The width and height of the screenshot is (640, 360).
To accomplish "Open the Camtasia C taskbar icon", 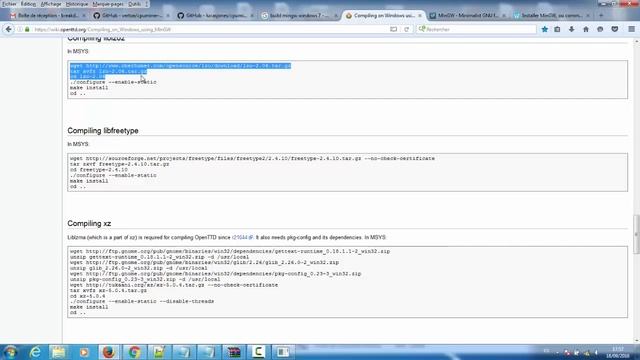I will (x=258, y=352).
